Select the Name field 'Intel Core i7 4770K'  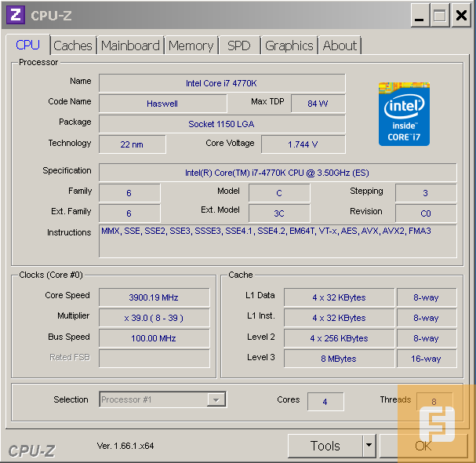click(222, 83)
